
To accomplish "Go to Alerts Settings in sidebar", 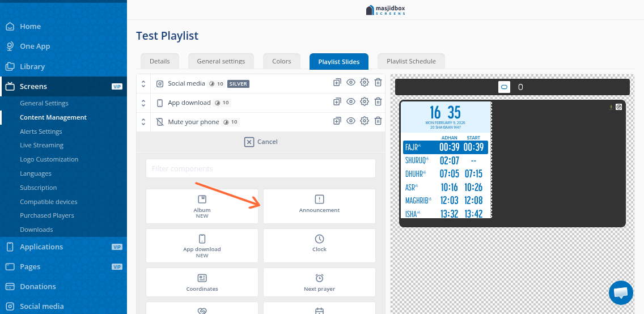I will tap(41, 131).
